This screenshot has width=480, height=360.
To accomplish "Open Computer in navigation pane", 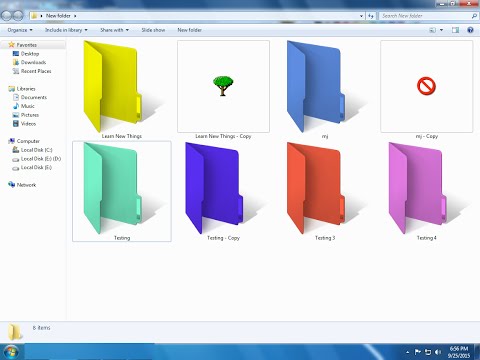I will (24, 141).
